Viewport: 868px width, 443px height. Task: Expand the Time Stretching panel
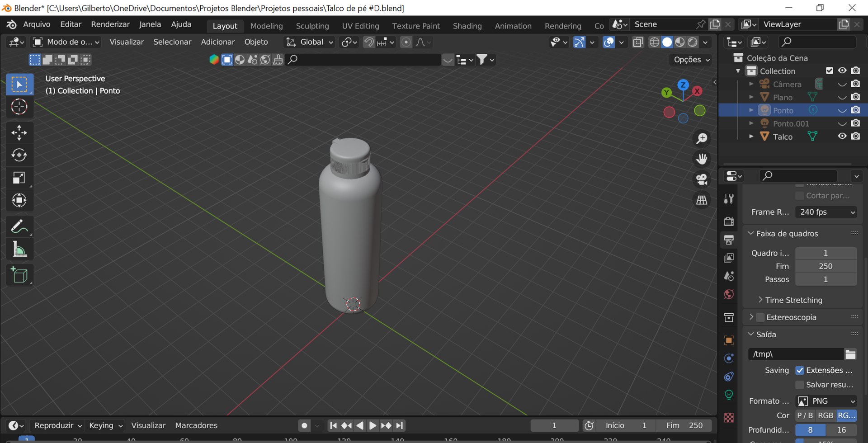(793, 300)
